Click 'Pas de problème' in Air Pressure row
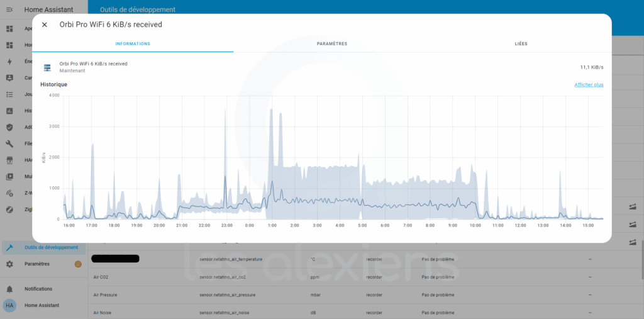The height and width of the screenshot is (319, 644). 438,295
